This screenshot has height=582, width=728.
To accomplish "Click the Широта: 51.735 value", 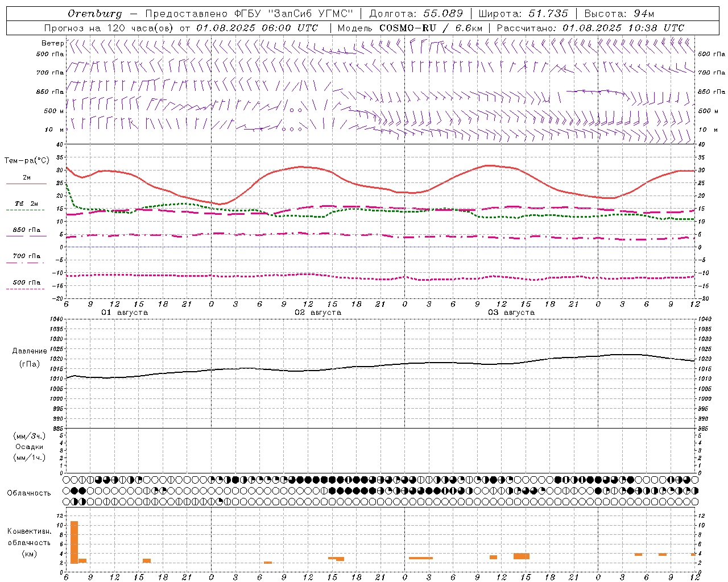I will click(x=523, y=14).
